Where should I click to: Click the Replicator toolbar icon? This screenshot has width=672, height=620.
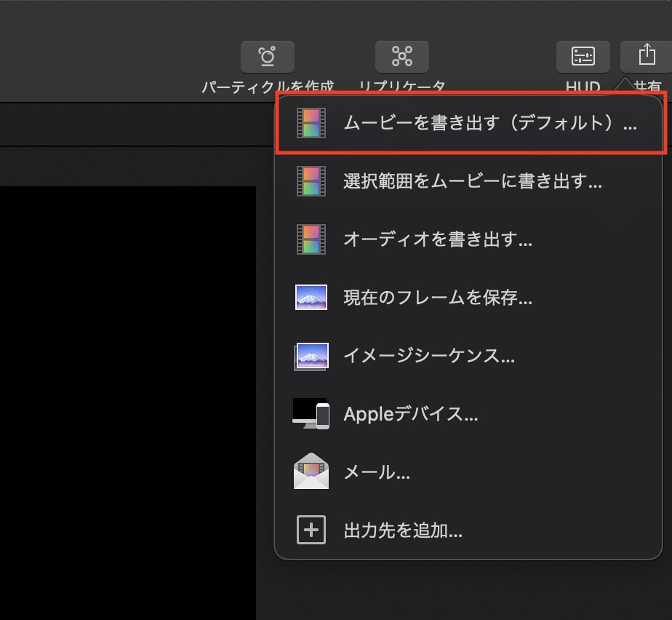pos(402,57)
